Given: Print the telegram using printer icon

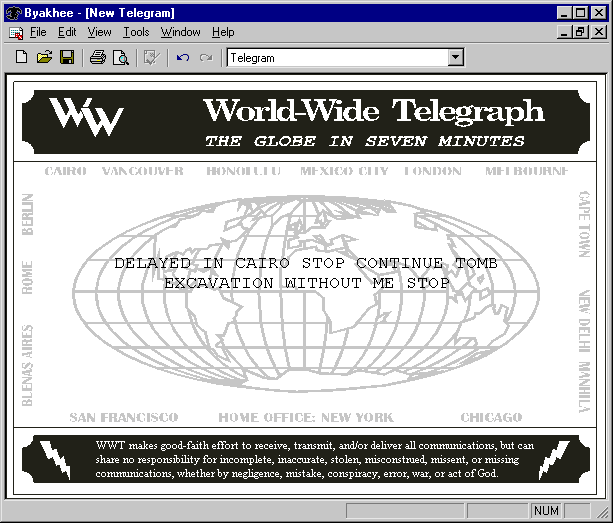Looking at the screenshot, I should (98, 57).
